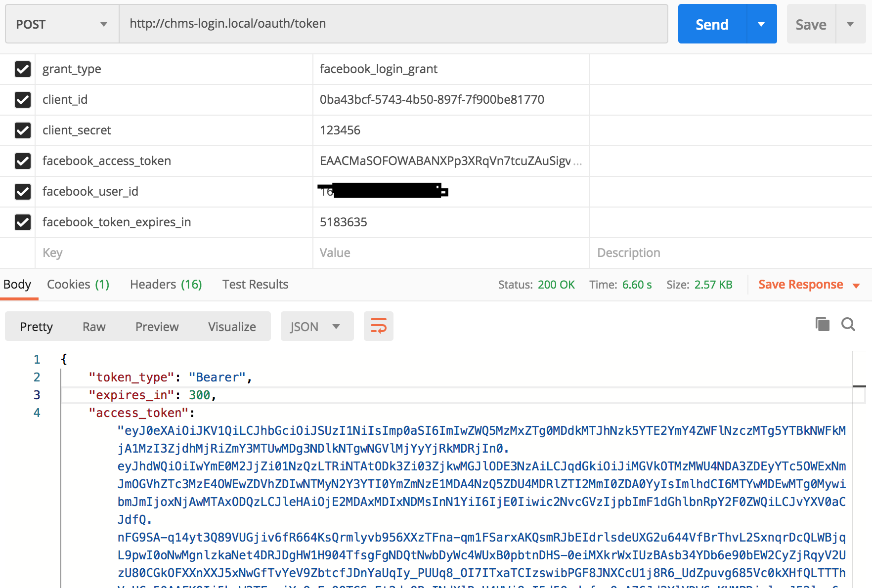Expand the Send button dropdown arrow
Screen dimensions: 872x588
pyautogui.click(x=761, y=24)
